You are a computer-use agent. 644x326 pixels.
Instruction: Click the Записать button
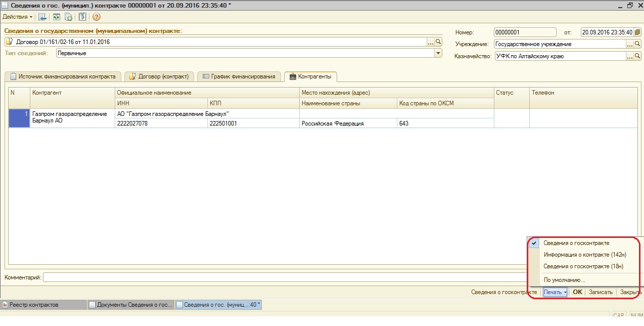click(x=601, y=292)
